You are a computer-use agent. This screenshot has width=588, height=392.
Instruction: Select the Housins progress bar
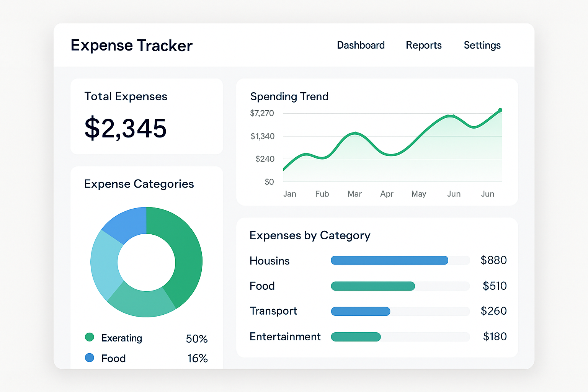click(389, 260)
